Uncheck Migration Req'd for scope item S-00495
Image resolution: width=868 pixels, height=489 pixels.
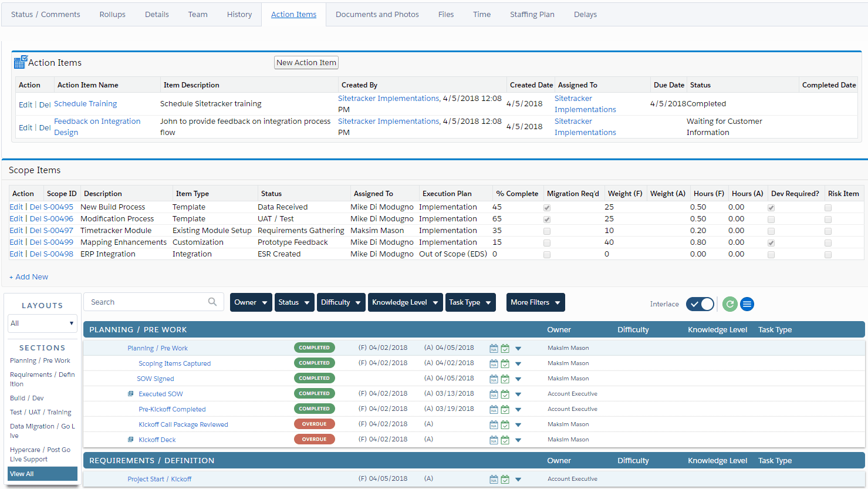click(x=546, y=207)
